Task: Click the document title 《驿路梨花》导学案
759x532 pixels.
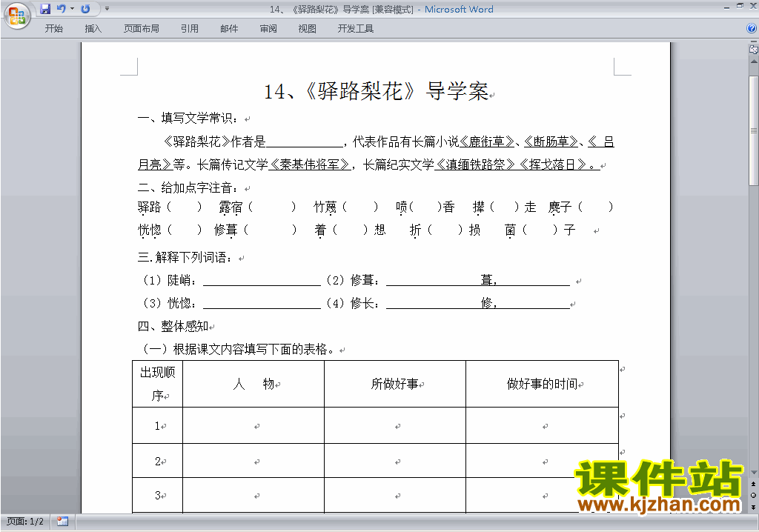Action: tap(377, 91)
